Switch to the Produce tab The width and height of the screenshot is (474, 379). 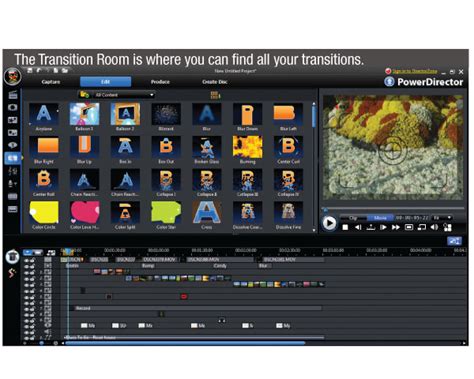click(160, 82)
